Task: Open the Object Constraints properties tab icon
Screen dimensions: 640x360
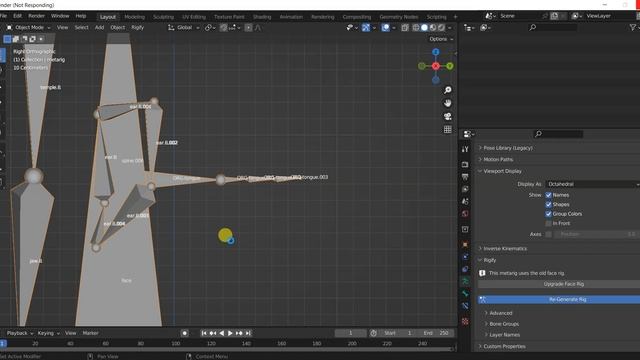Action: click(465, 269)
